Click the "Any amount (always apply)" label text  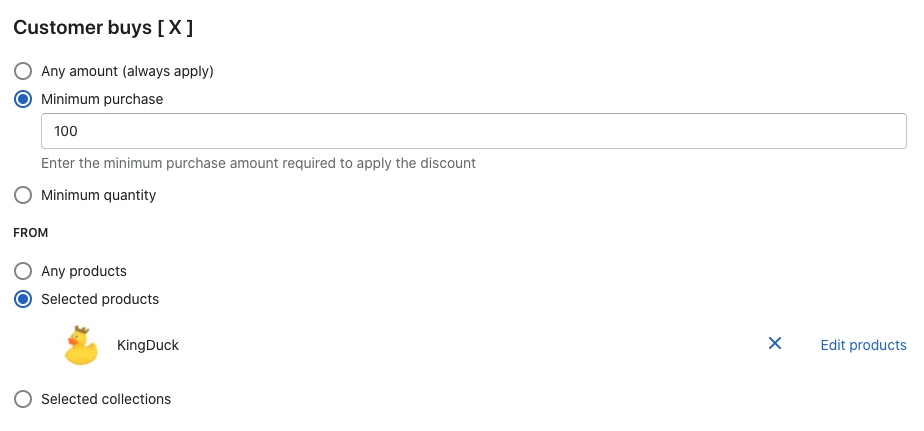pos(127,72)
